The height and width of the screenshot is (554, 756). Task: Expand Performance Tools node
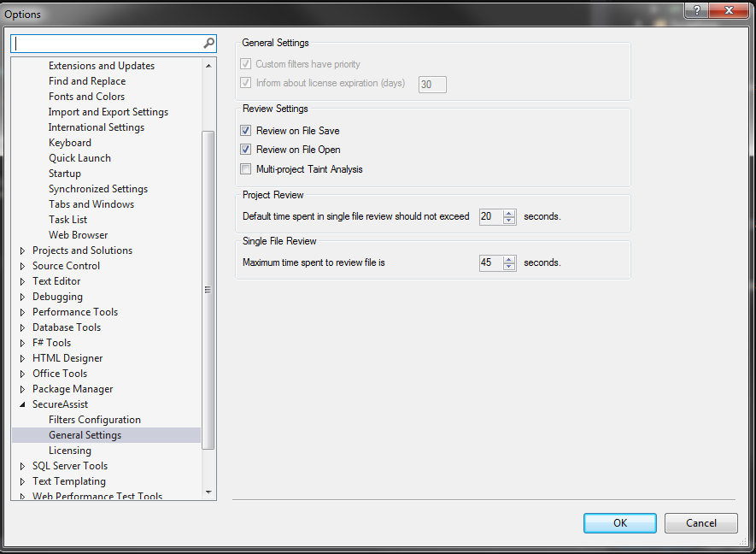click(x=22, y=312)
